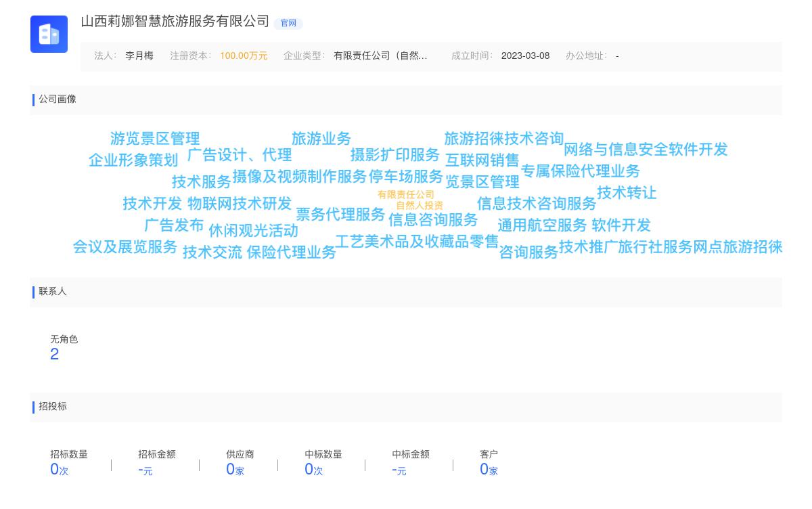This screenshot has height=509, width=812.
Task: Click registered capital 100.00万元
Action: click(244, 56)
